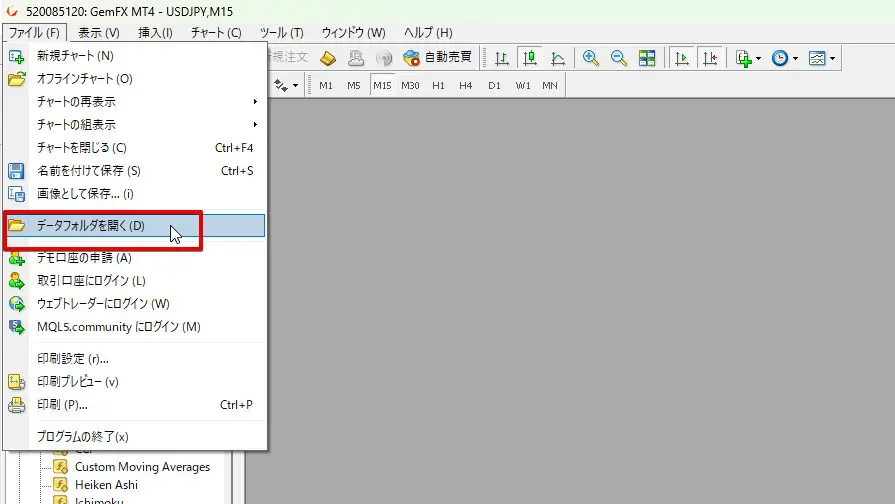Viewport: 895px width, 504px height.
Task: Choose データフォルダを開く from File menu
Action: [x=91, y=226]
